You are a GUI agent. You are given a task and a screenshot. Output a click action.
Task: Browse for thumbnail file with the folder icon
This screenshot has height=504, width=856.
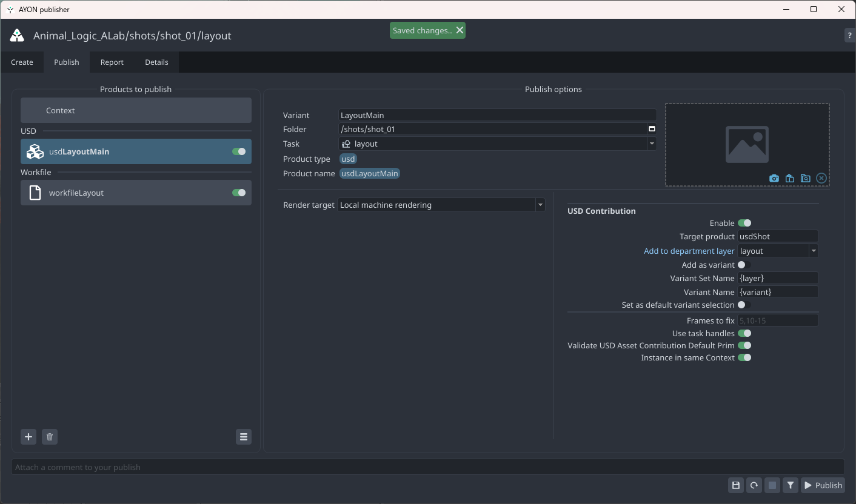pyautogui.click(x=805, y=178)
